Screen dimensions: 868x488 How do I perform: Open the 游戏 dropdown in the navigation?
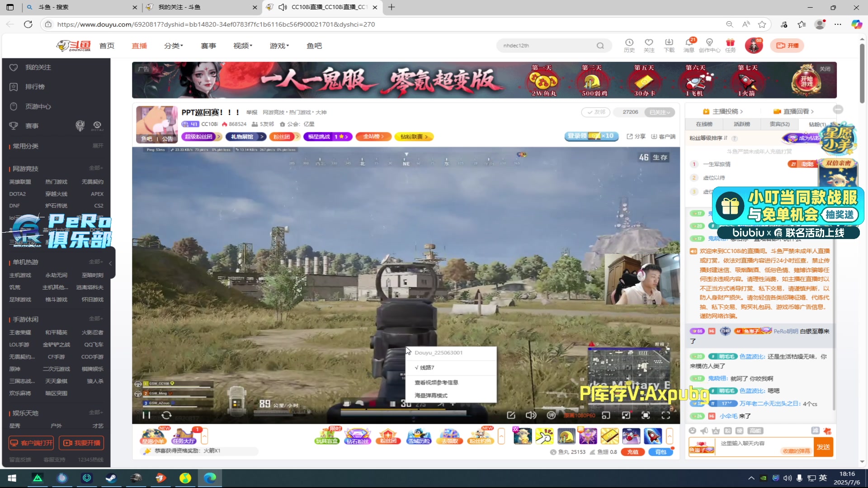[x=279, y=46]
